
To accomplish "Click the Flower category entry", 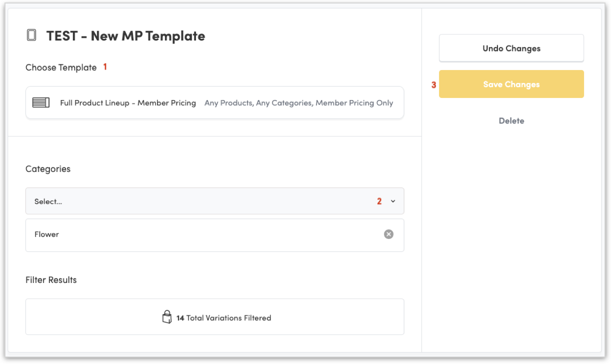I will [x=47, y=234].
